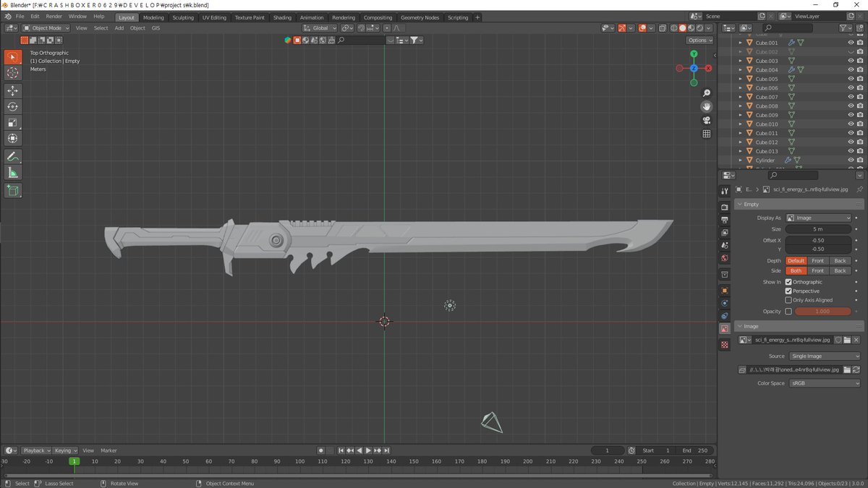Open the Physics properties tab
Viewport: 868px width, 488px height.
pyautogui.click(x=725, y=303)
